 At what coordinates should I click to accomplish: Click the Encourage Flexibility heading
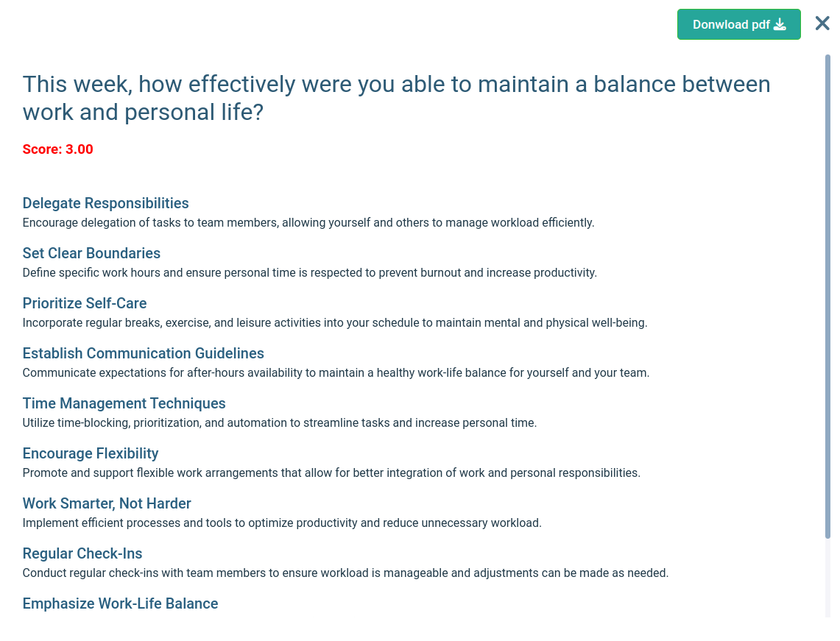(x=91, y=453)
